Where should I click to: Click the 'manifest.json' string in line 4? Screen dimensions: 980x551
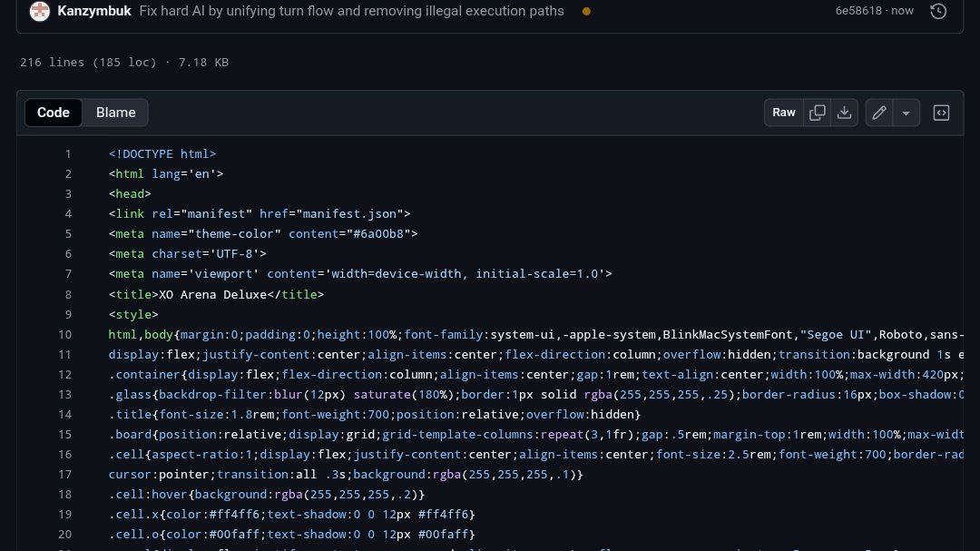[x=349, y=214]
